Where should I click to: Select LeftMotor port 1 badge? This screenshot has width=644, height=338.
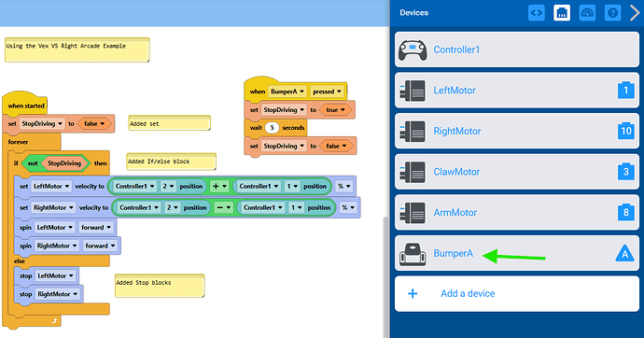tap(626, 90)
